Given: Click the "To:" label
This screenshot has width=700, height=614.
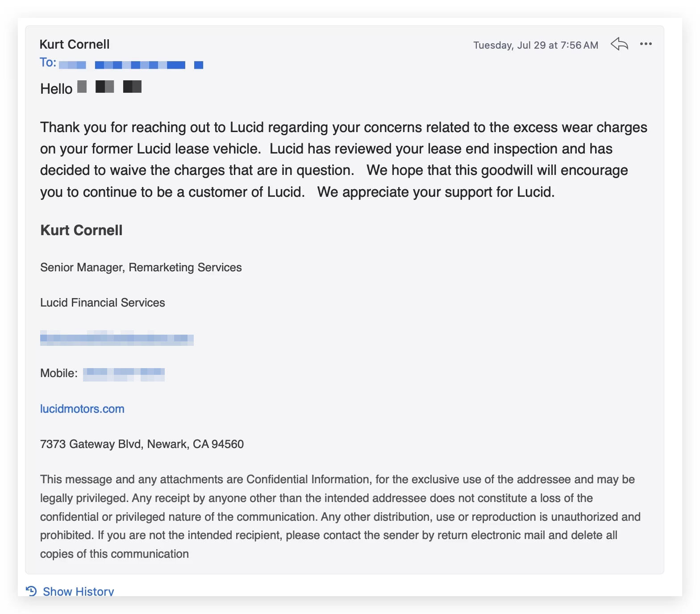Looking at the screenshot, I should (48, 62).
